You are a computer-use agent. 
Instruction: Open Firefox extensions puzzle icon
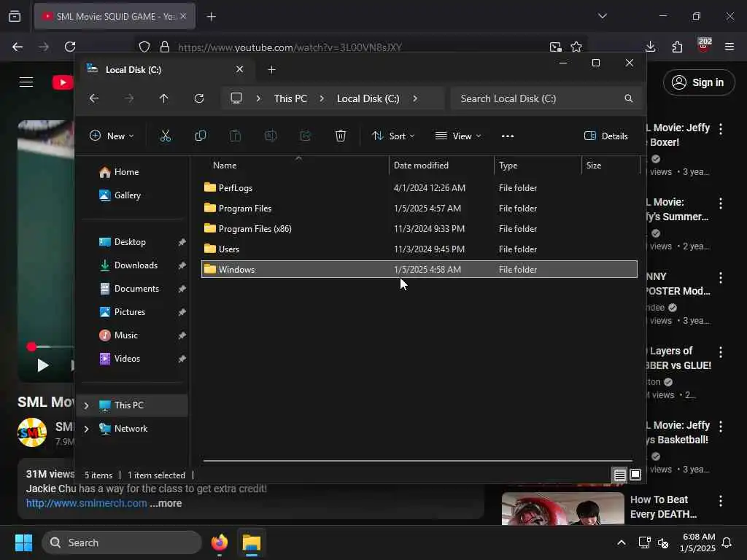677,47
